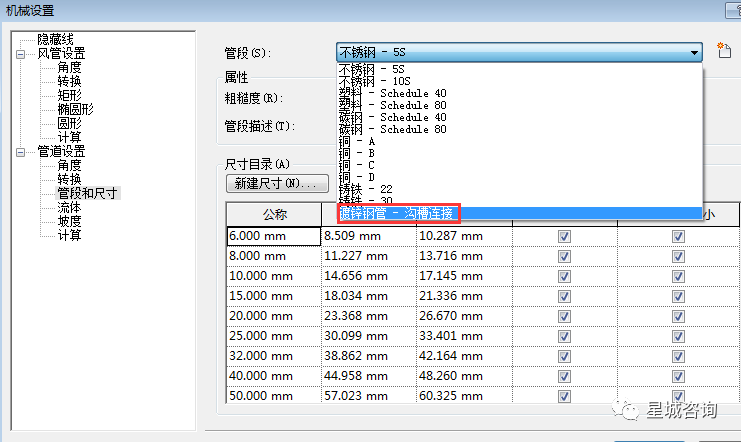This screenshot has width=741, height=442.
Task: Choose 铜 - D option
Action: [x=520, y=177]
